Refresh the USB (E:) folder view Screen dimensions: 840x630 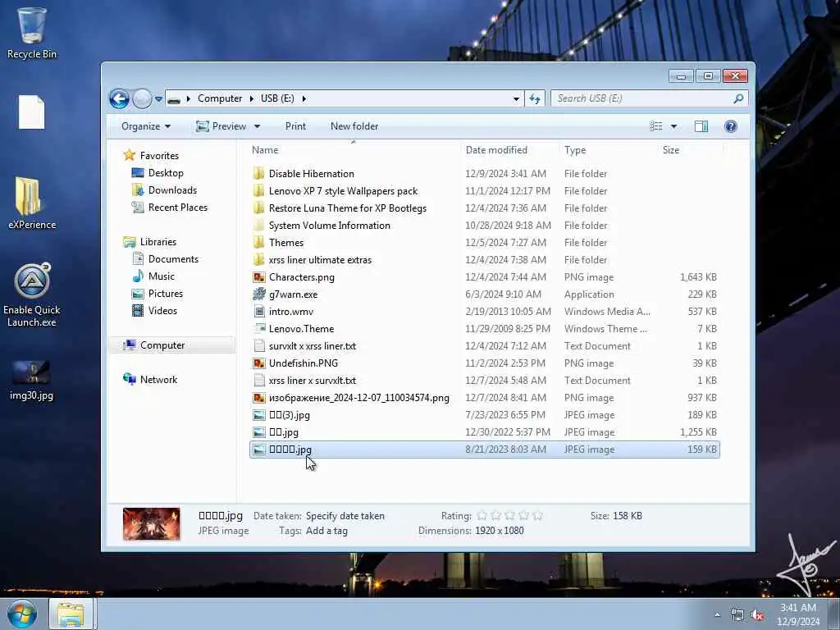(x=535, y=98)
